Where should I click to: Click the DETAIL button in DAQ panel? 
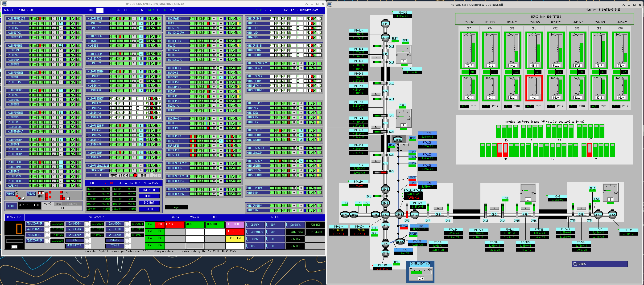click(149, 196)
